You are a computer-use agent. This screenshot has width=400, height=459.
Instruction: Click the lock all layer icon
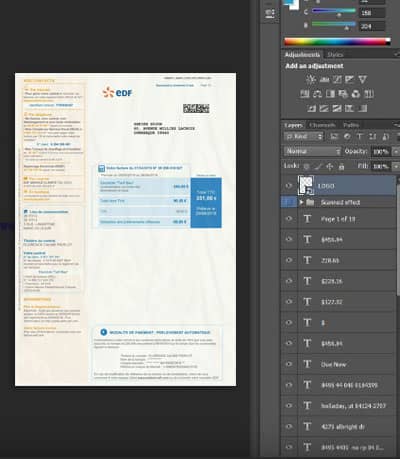pyautogui.click(x=341, y=166)
